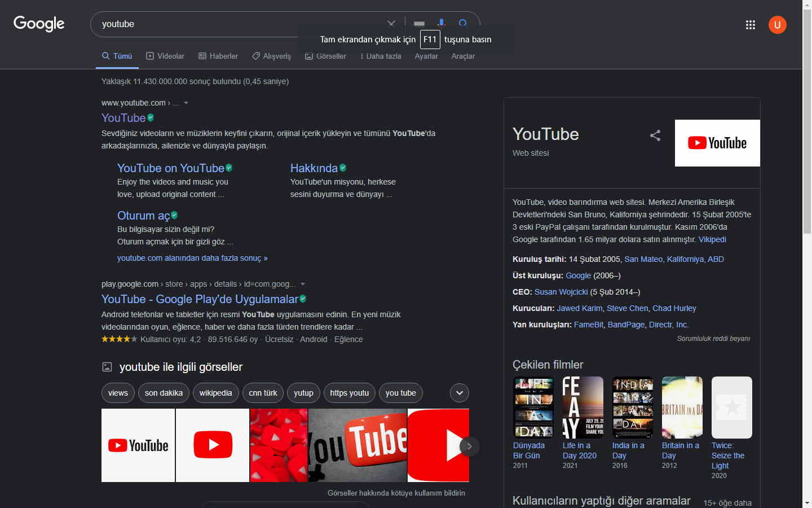Switch to the Videolar tab
Viewport: 812px width, 508px height.
165,56
